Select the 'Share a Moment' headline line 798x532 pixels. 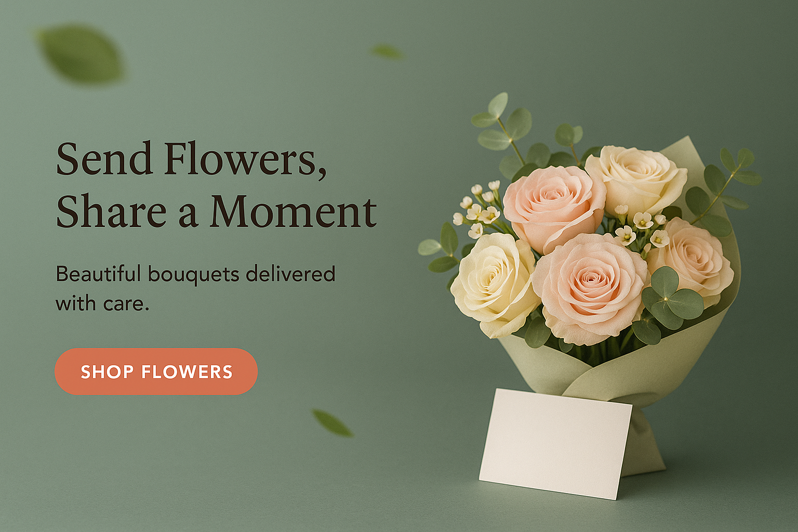(x=216, y=212)
